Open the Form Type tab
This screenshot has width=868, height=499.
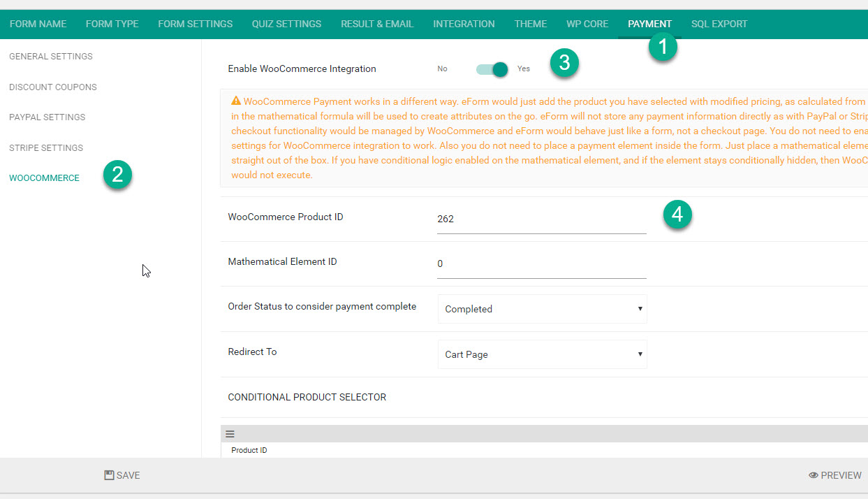[x=112, y=24]
